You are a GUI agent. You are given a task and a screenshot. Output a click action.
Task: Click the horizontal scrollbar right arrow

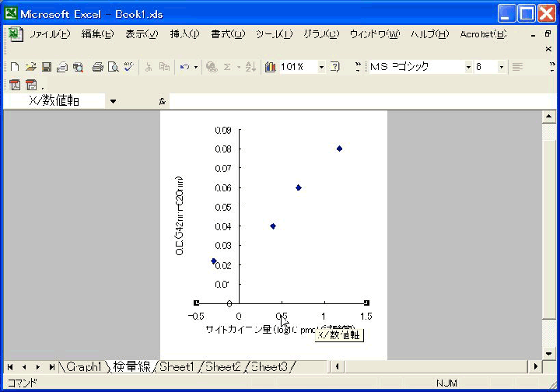(535, 366)
